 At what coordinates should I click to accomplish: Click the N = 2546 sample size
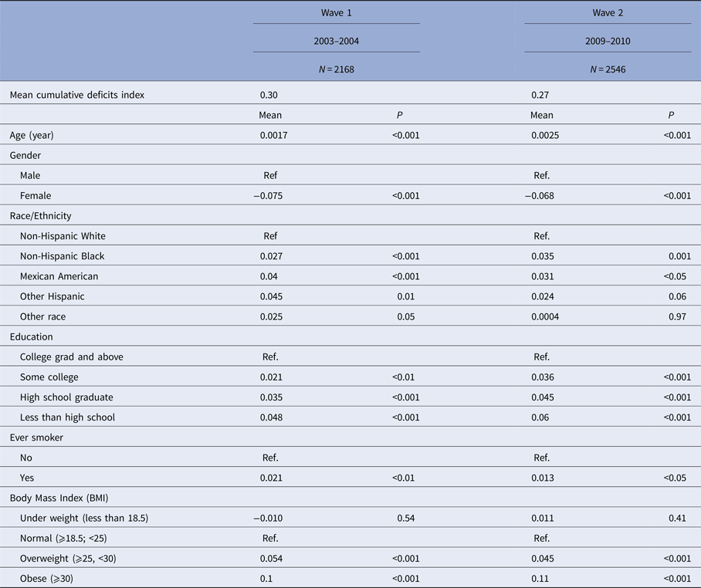pos(608,68)
